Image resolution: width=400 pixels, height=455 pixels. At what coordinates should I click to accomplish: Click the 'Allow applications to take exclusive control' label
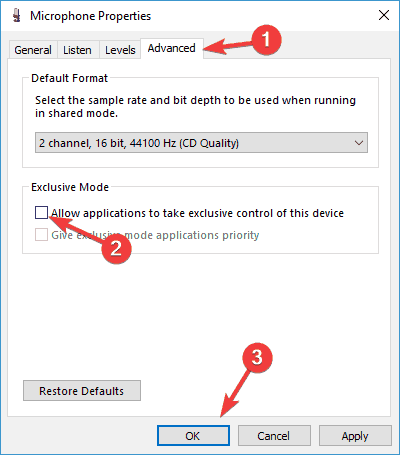[197, 213]
